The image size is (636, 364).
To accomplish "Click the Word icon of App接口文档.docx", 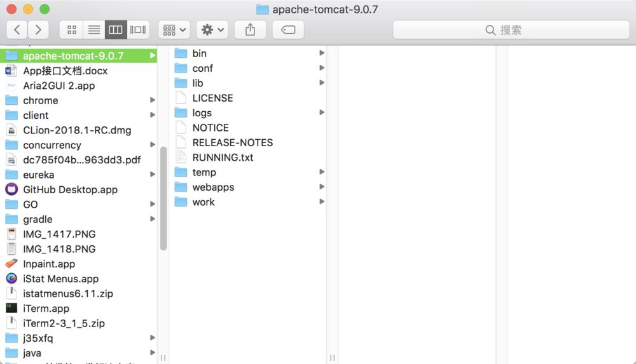I will [x=11, y=71].
